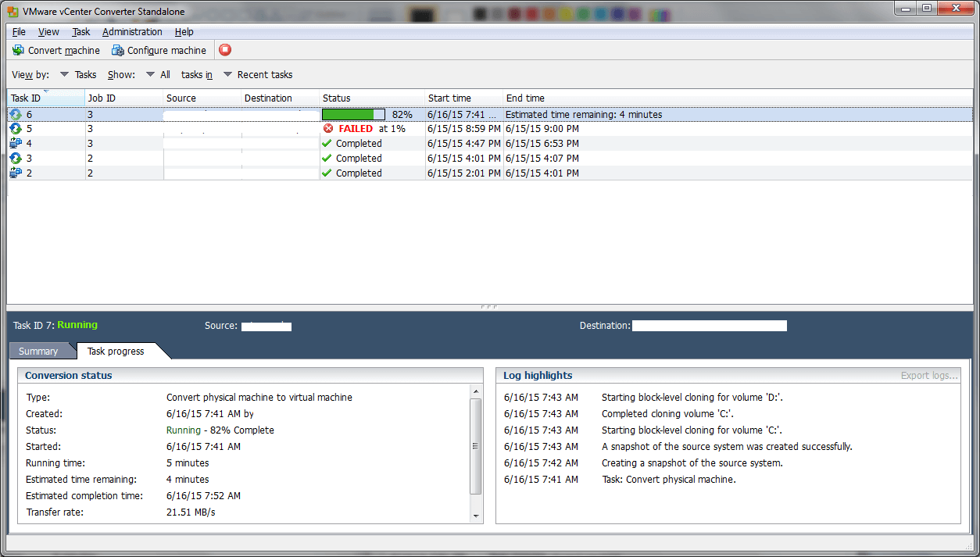Click the green Completed checkmark for task 4
The image size is (980, 557).
327,143
